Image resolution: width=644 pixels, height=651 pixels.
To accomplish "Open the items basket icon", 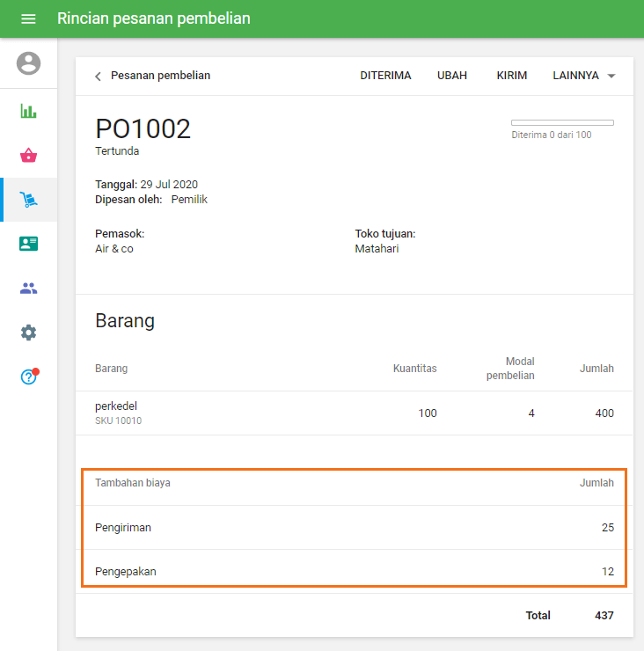I will (29, 156).
